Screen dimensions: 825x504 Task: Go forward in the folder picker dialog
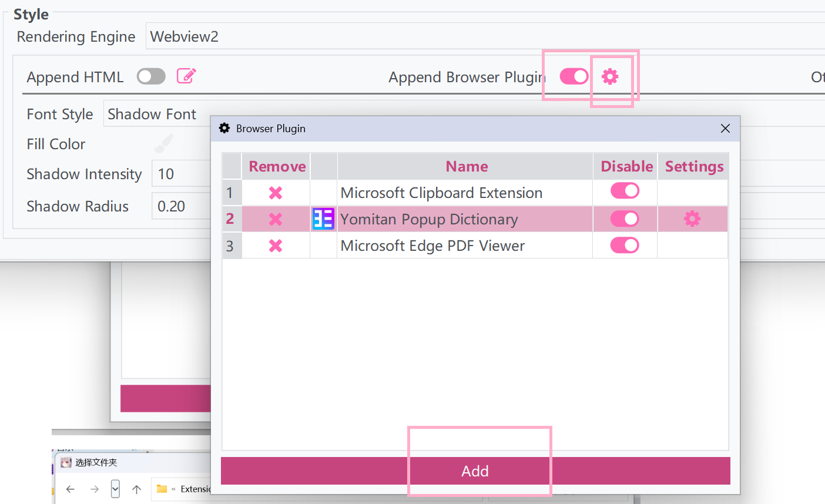point(95,489)
